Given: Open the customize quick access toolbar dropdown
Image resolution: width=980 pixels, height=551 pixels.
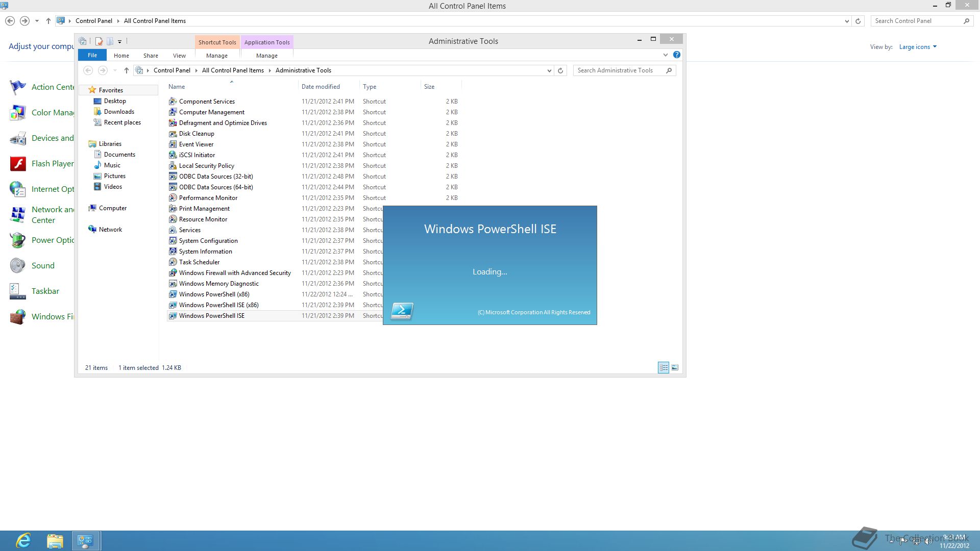Looking at the screenshot, I should click(120, 42).
